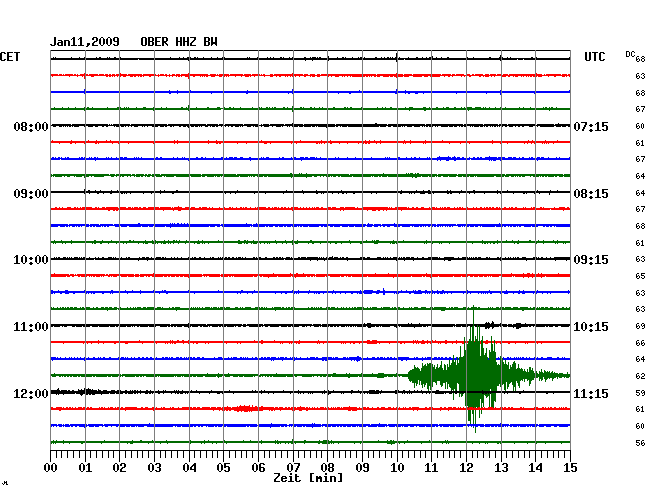The width and height of the screenshot is (650, 494).
Task: Click the black noisy trace start at 12:00
Action: coord(79,392)
